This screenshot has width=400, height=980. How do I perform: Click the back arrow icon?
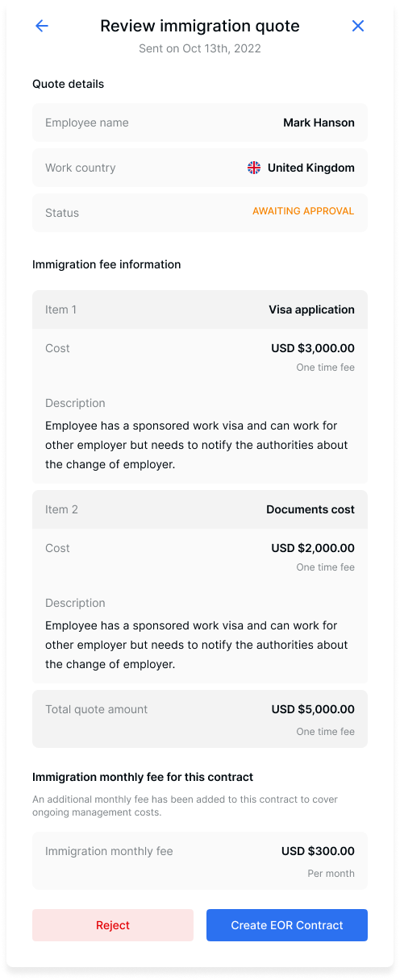pyautogui.click(x=42, y=26)
